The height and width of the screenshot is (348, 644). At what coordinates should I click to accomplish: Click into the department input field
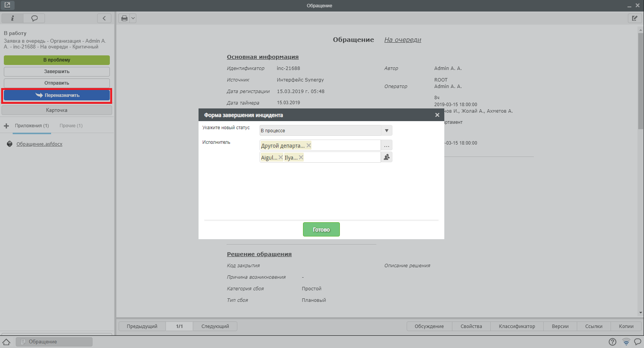click(x=320, y=145)
